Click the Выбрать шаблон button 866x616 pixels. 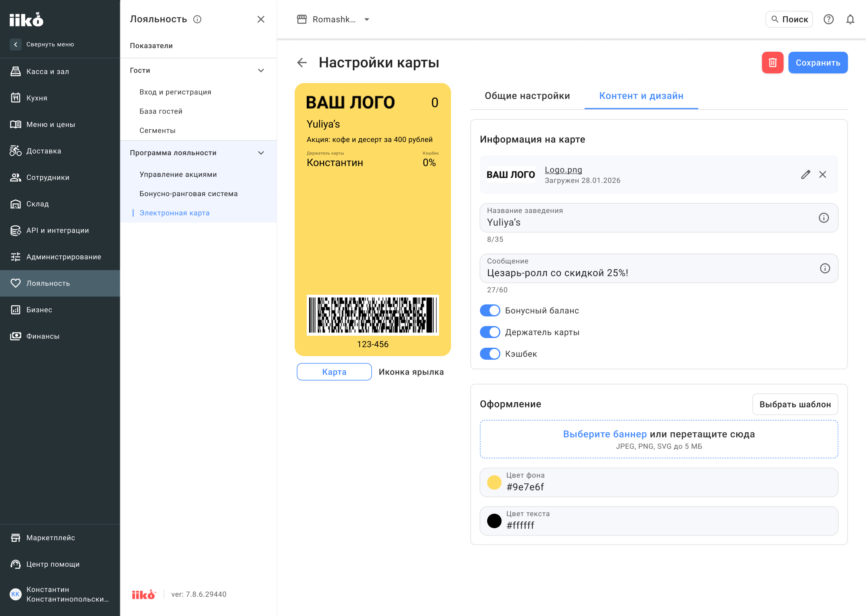795,404
